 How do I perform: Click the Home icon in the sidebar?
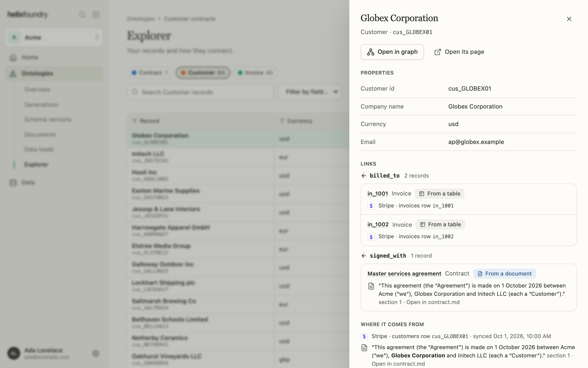[x=13, y=57]
